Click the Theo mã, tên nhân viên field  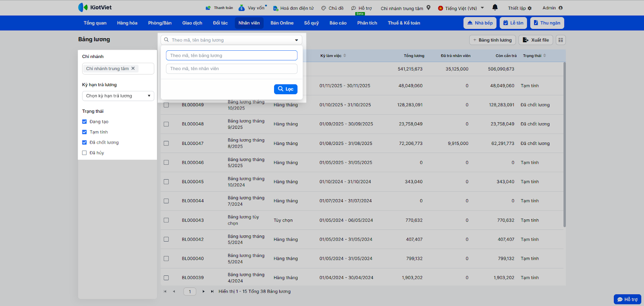click(231, 69)
